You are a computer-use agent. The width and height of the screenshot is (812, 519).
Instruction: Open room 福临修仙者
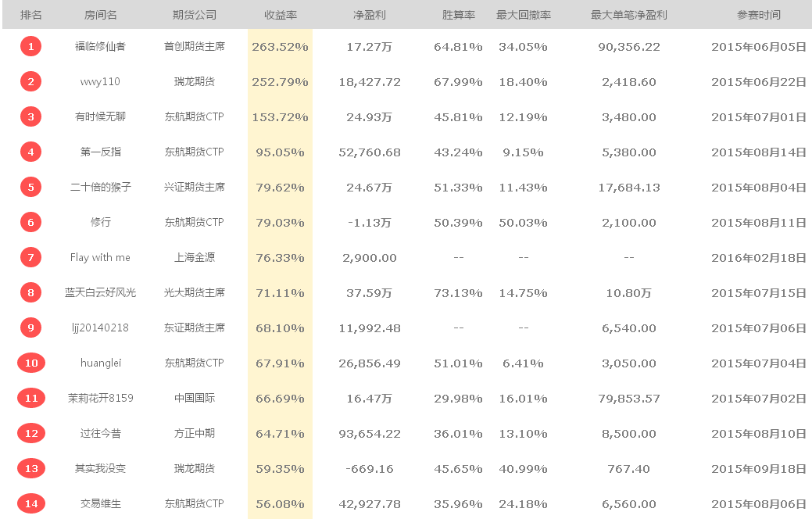click(x=101, y=47)
